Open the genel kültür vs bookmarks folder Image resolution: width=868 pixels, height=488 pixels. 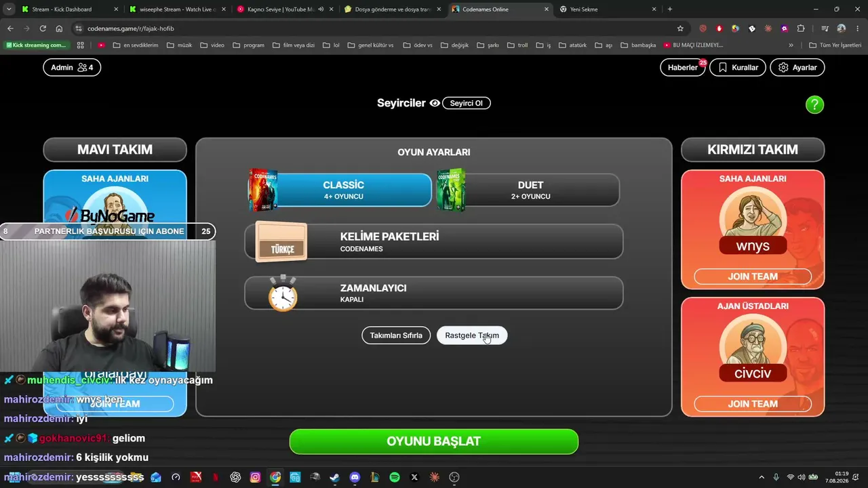click(370, 45)
